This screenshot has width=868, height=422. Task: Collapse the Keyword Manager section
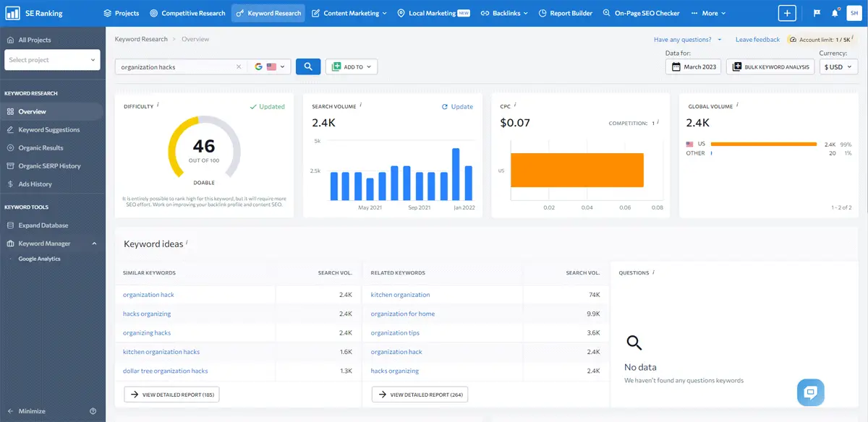click(94, 244)
